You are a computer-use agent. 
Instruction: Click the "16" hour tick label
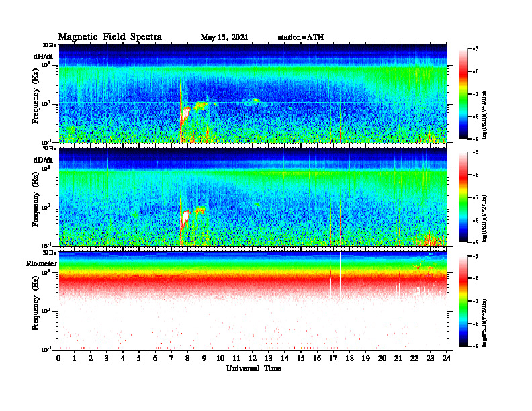[x=317, y=358]
